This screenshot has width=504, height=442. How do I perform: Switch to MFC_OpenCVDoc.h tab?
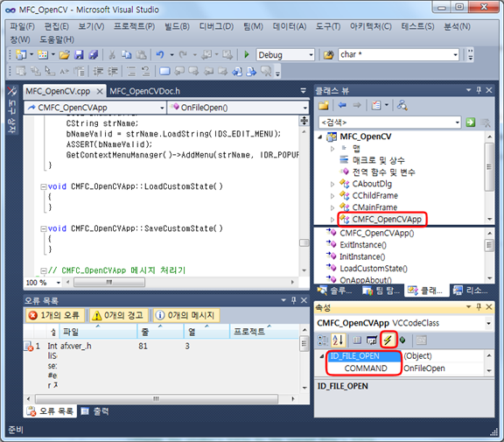144,91
